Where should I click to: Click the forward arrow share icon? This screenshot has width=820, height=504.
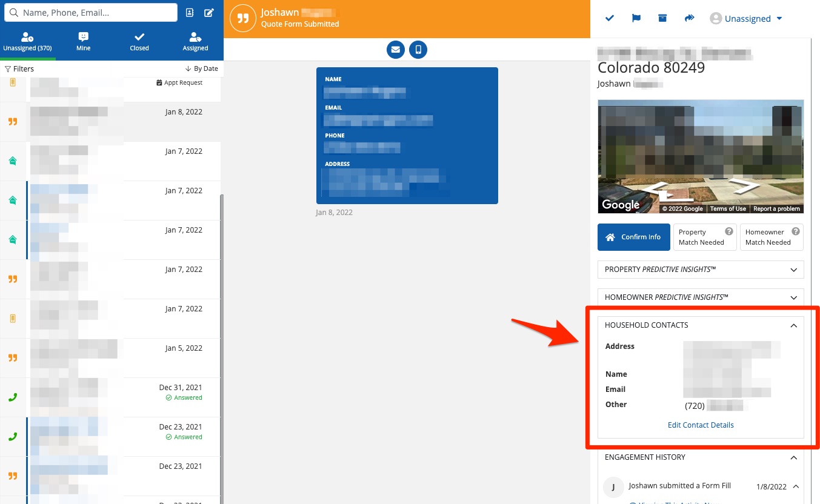pos(689,18)
